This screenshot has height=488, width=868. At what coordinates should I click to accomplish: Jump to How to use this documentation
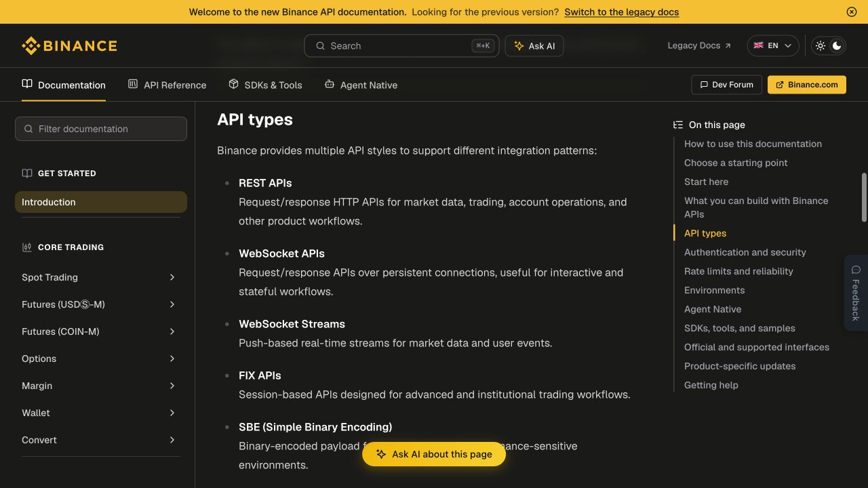[753, 144]
